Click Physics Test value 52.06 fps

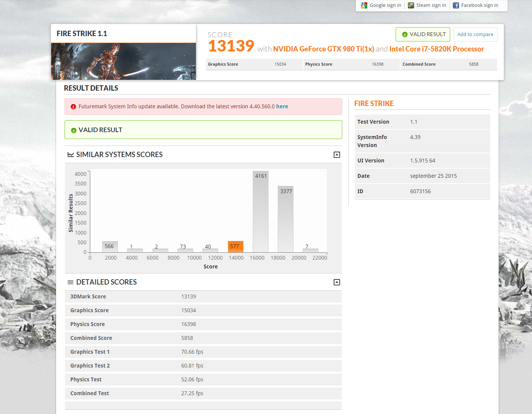point(192,379)
